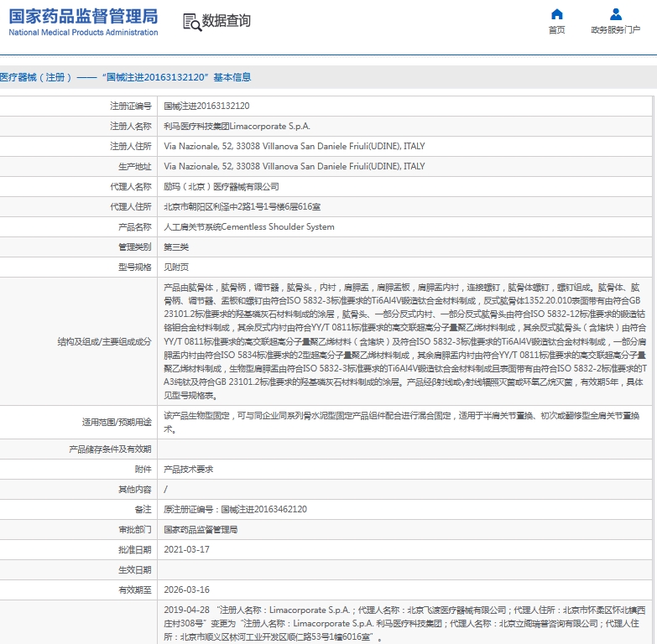Click the 医疗器械（注册）基本信息 title
Viewport: 657px width, 644px height.
click(125, 77)
